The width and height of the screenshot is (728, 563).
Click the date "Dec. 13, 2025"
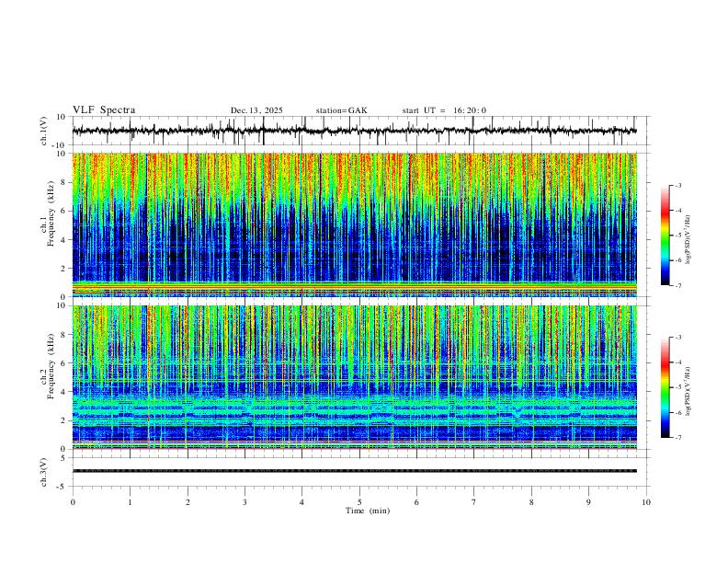tap(256, 110)
